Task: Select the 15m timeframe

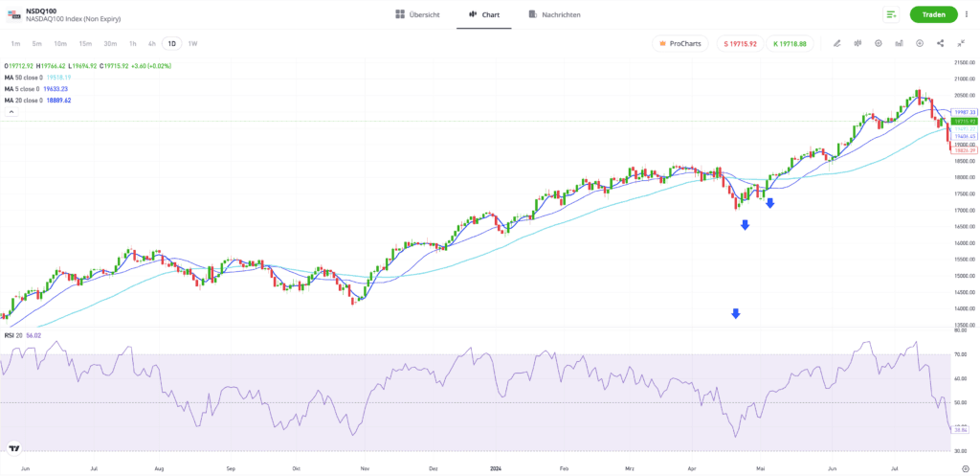Action: (x=85, y=44)
